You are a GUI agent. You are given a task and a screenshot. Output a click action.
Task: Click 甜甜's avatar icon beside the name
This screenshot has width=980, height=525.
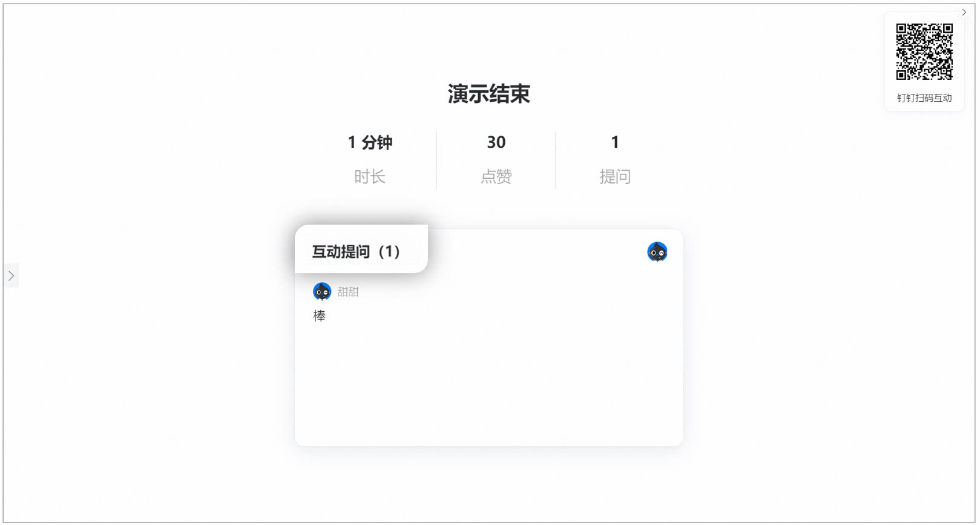322,292
